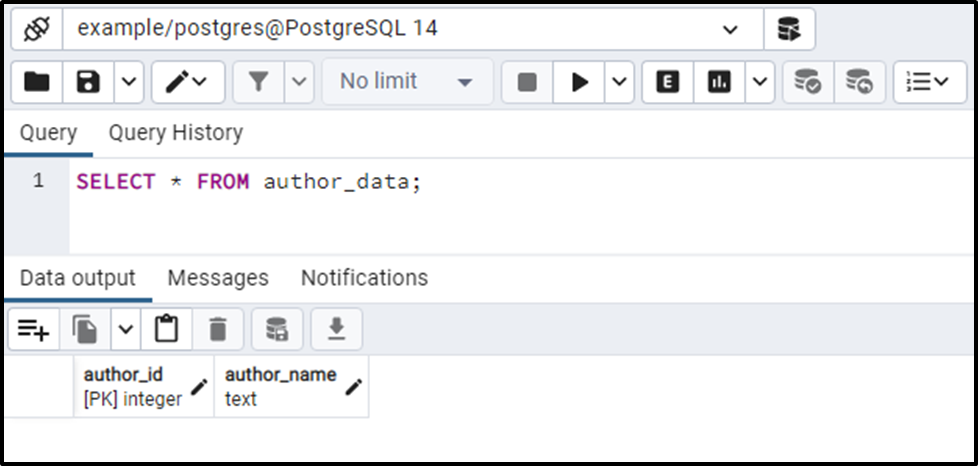978x466 pixels.
Task: Expand the save options dropdown arrow
Action: pyautogui.click(x=128, y=82)
